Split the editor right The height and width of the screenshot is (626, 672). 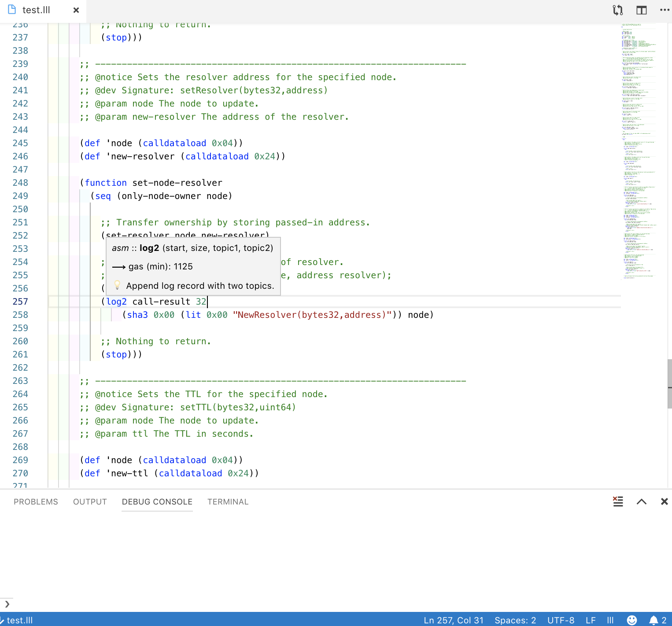(x=642, y=10)
